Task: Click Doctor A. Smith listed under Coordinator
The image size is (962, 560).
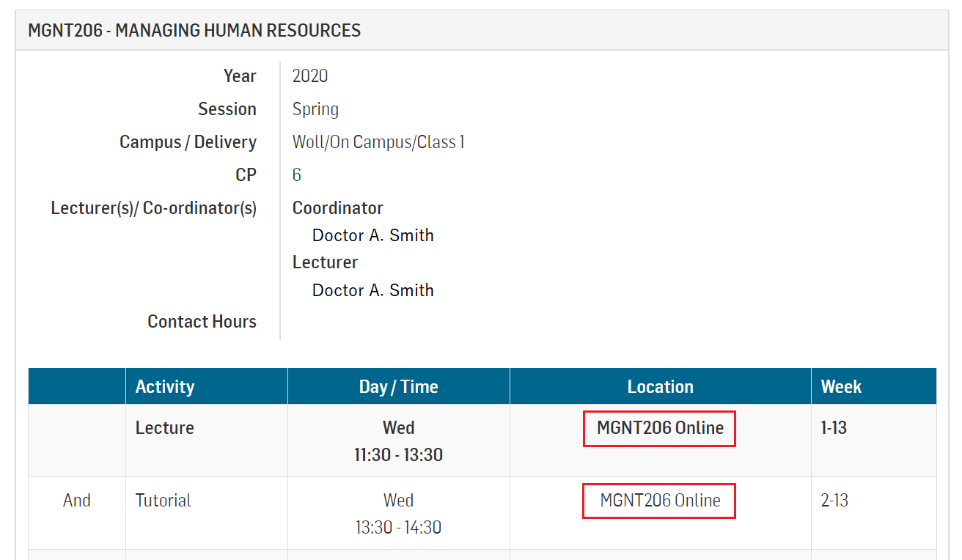Action: pyautogui.click(x=372, y=235)
